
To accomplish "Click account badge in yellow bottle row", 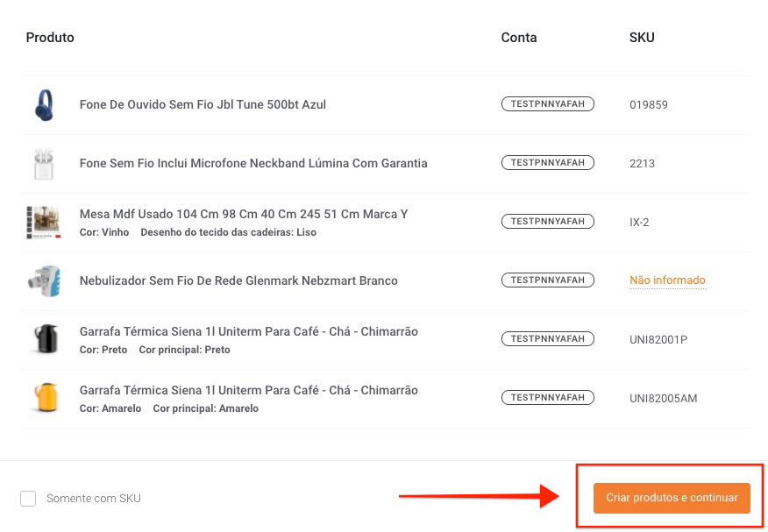I will click(548, 397).
